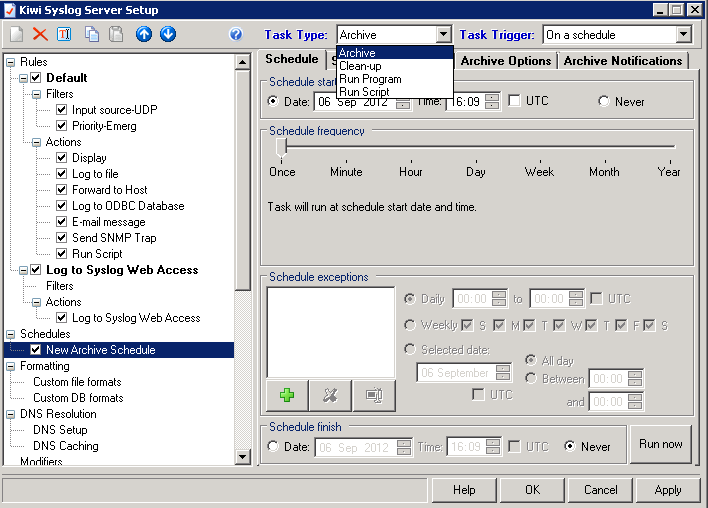This screenshot has height=508, width=708.
Task: Collapse the Default rule's Actions node
Action: 37,143
